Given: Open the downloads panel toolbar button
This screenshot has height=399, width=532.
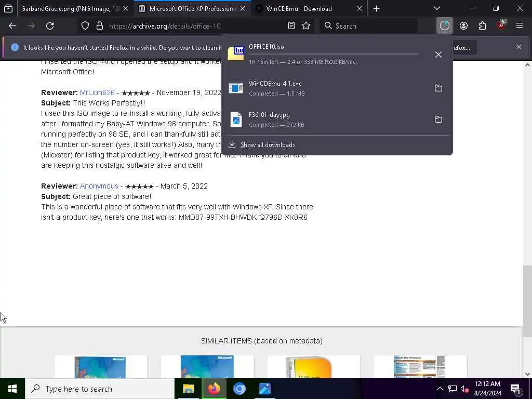Looking at the screenshot, I should pos(445,26).
